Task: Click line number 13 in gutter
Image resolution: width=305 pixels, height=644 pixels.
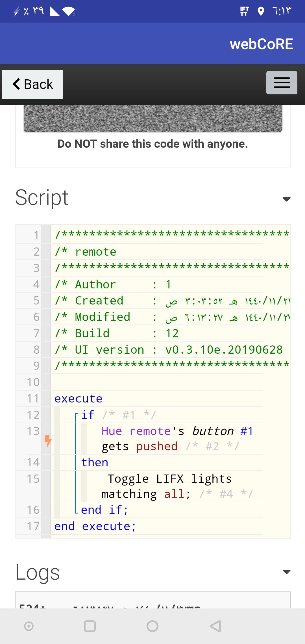Action: [33, 431]
